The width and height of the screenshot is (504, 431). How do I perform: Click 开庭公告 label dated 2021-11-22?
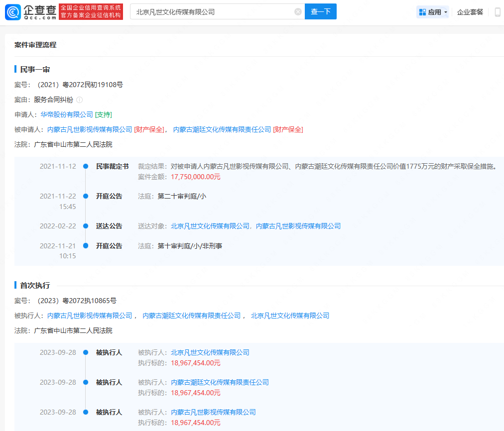coord(109,196)
